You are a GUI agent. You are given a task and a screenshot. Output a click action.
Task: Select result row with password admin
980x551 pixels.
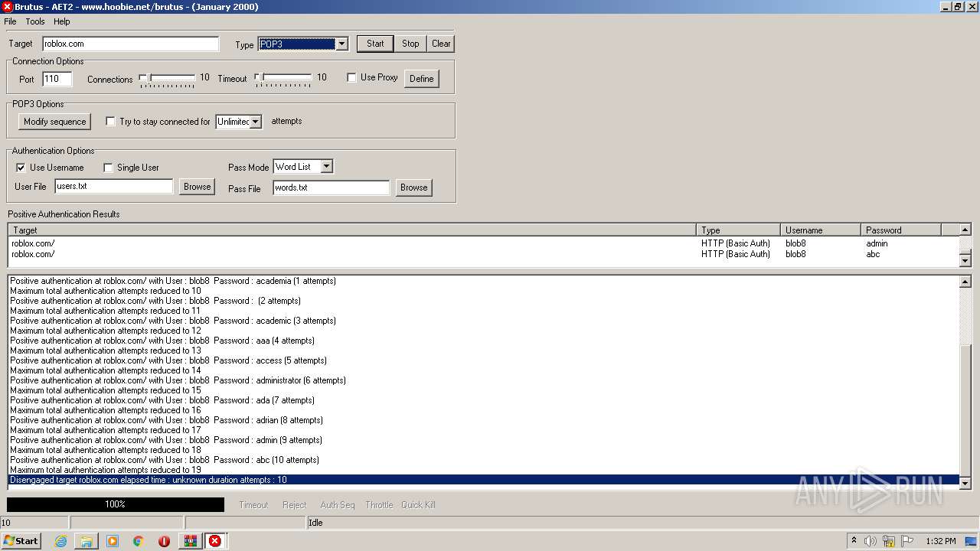[483, 243]
